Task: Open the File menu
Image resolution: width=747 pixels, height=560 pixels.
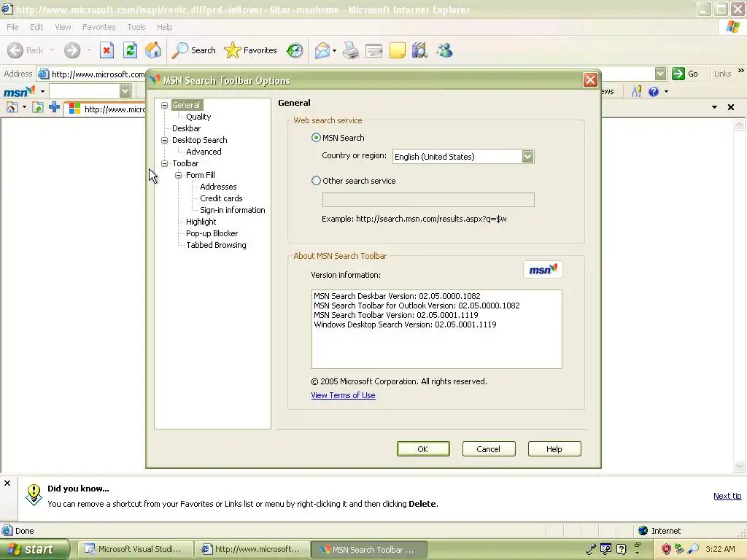Action: [x=12, y=27]
